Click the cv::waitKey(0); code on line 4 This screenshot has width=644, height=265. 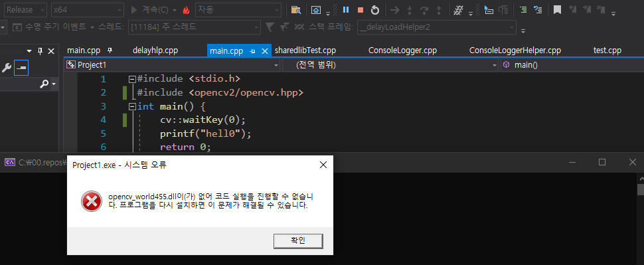click(x=203, y=120)
